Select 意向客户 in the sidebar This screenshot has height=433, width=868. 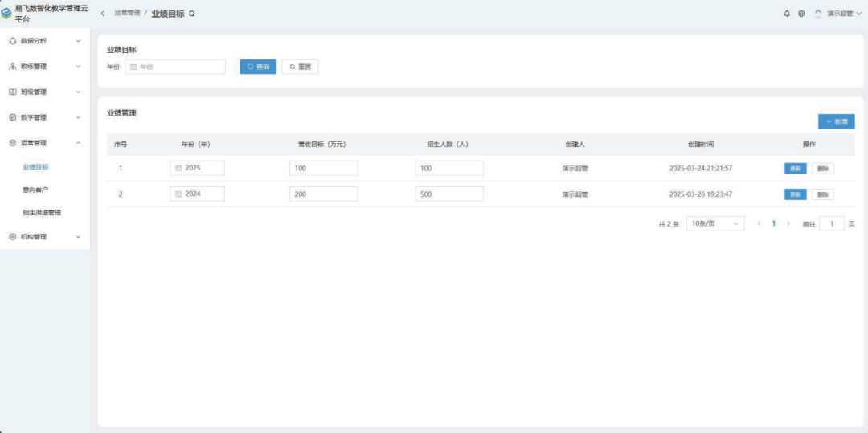tap(35, 190)
